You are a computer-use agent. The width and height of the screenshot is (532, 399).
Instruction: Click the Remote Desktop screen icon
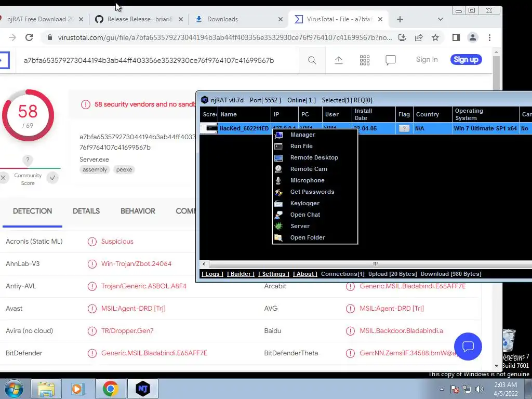(x=278, y=158)
